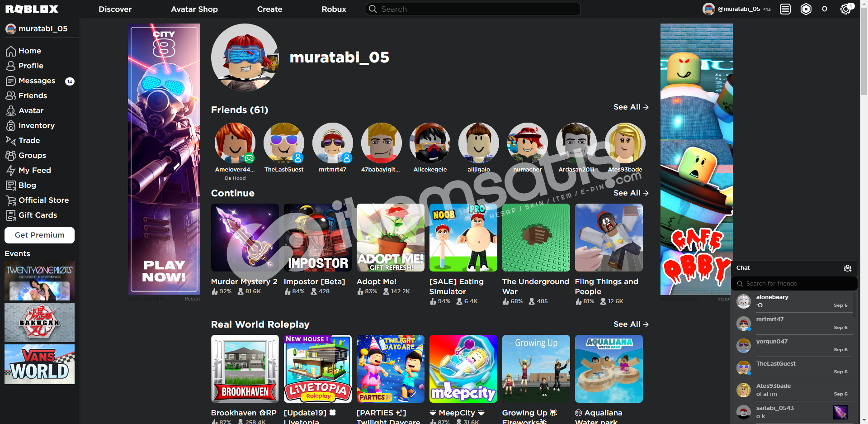Image resolution: width=868 pixels, height=424 pixels.
Task: Click See All next to Real World Roleplay
Action: (631, 324)
